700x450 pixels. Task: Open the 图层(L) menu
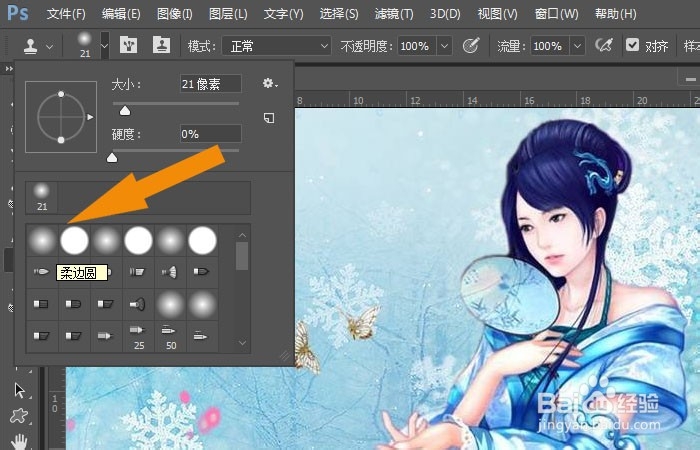pos(228,14)
